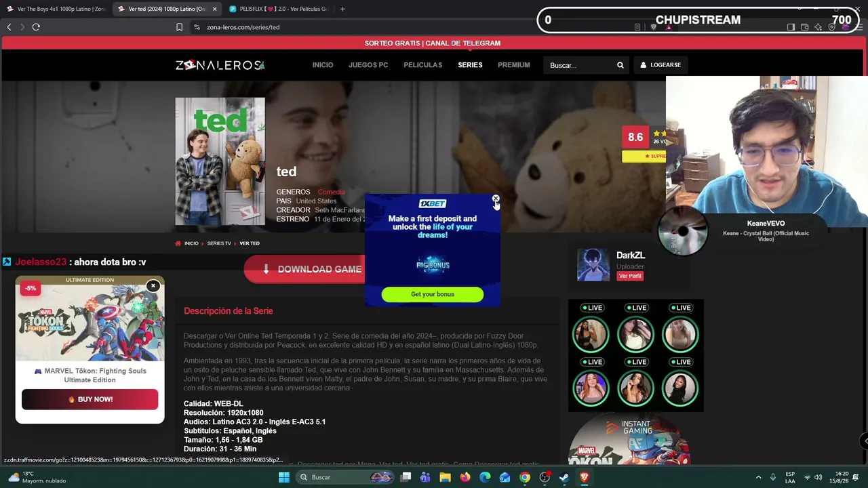Open OBS Studio from the taskbar
The height and width of the screenshot is (488, 868).
click(x=545, y=477)
